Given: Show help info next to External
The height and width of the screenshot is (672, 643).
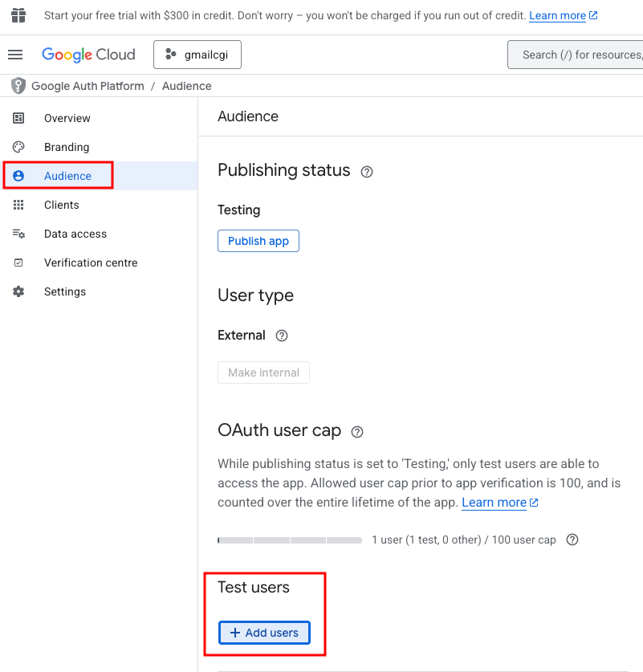Looking at the screenshot, I should click(282, 336).
